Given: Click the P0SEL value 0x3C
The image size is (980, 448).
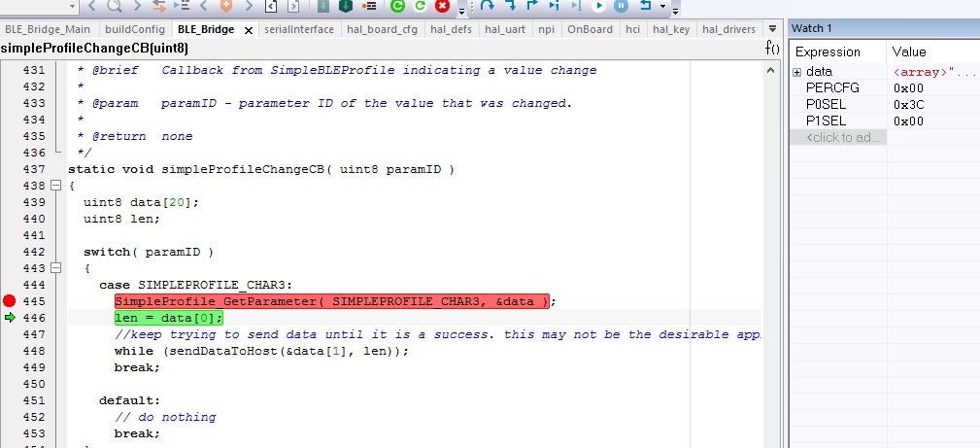Looking at the screenshot, I should tap(908, 105).
